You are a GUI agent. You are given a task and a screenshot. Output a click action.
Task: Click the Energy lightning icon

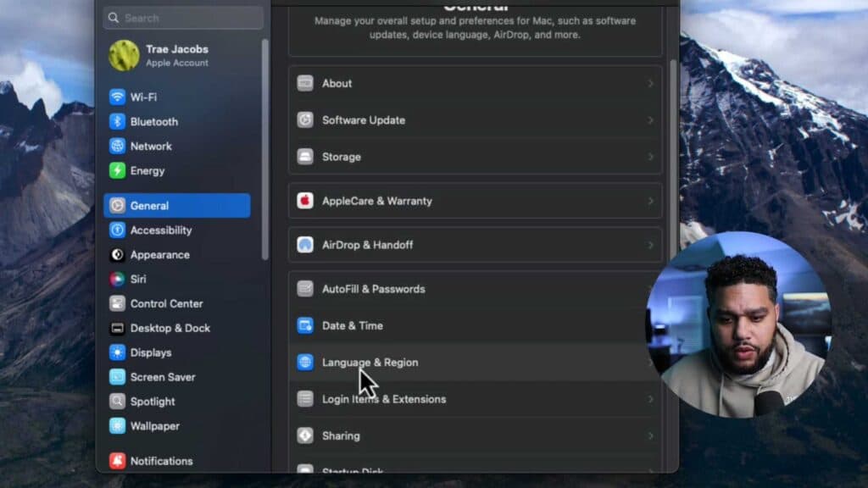coord(117,170)
